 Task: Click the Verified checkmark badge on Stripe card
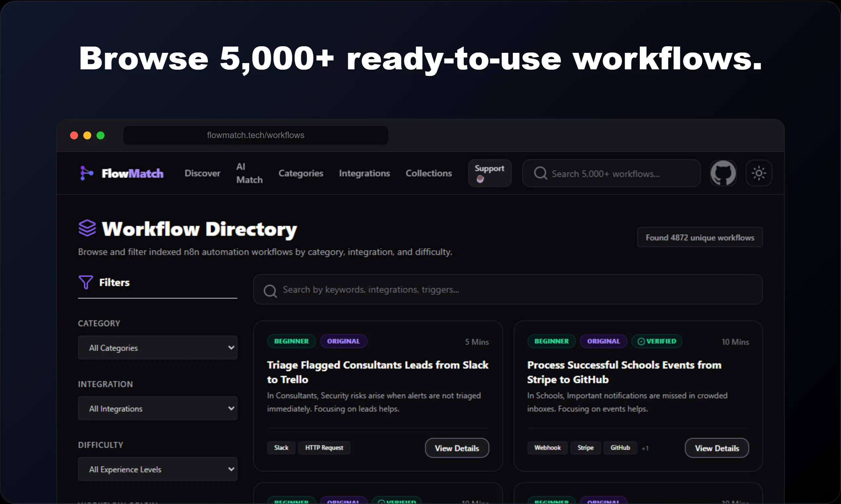pos(657,341)
